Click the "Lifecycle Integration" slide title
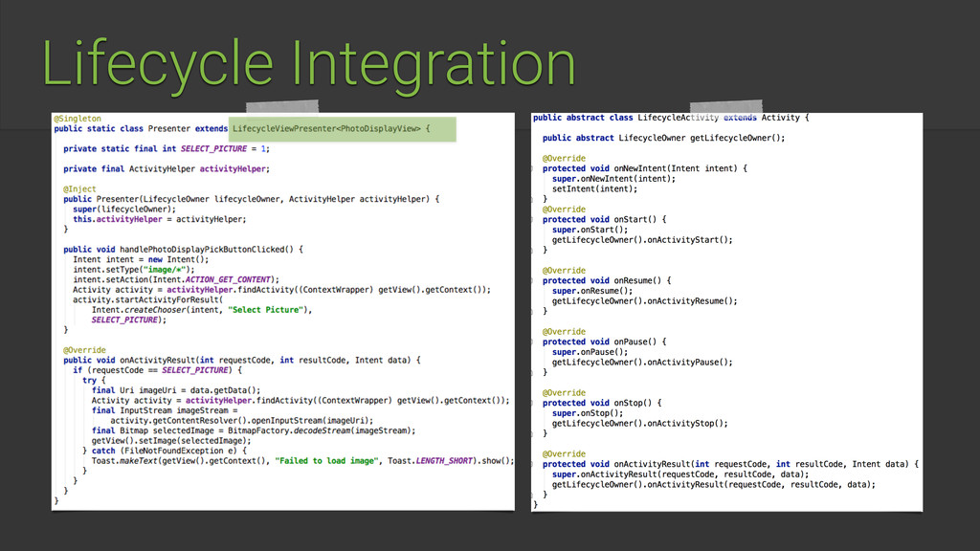 [x=309, y=64]
